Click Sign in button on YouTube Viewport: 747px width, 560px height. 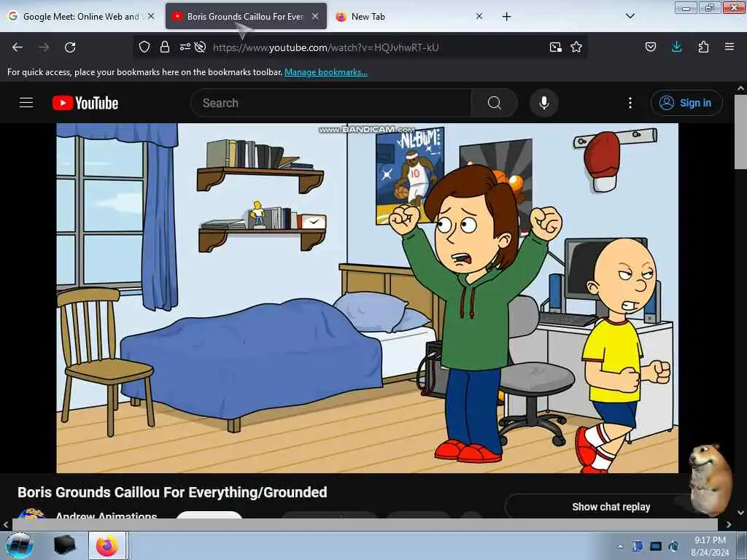[x=686, y=103]
